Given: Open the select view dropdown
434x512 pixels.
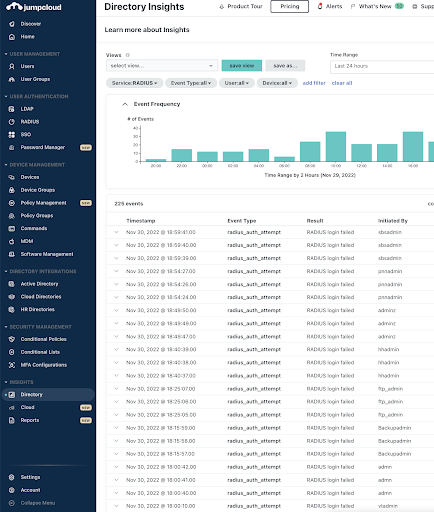Looking at the screenshot, I should tap(162, 66).
